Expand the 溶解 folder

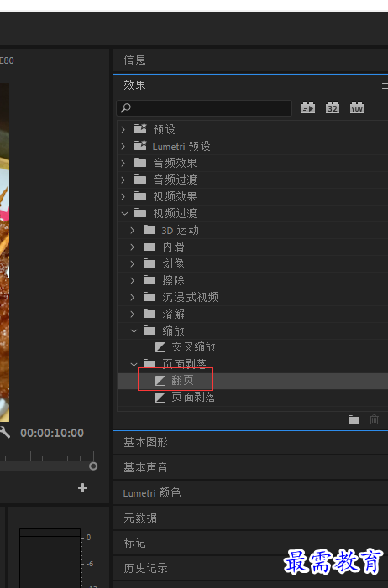pos(132,314)
